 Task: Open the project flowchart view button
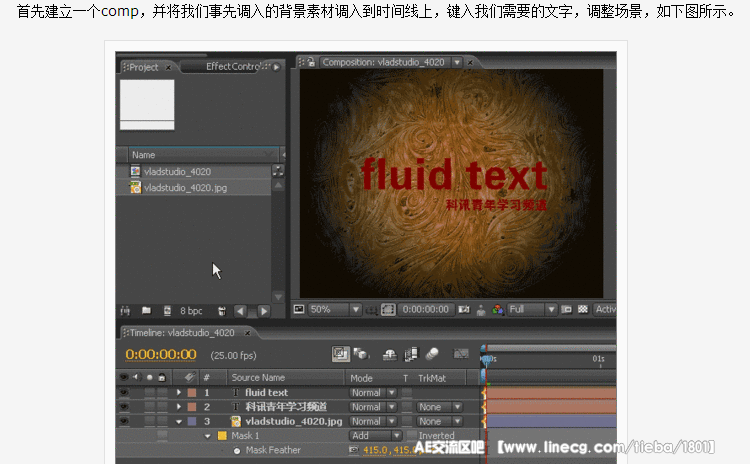pos(278,171)
